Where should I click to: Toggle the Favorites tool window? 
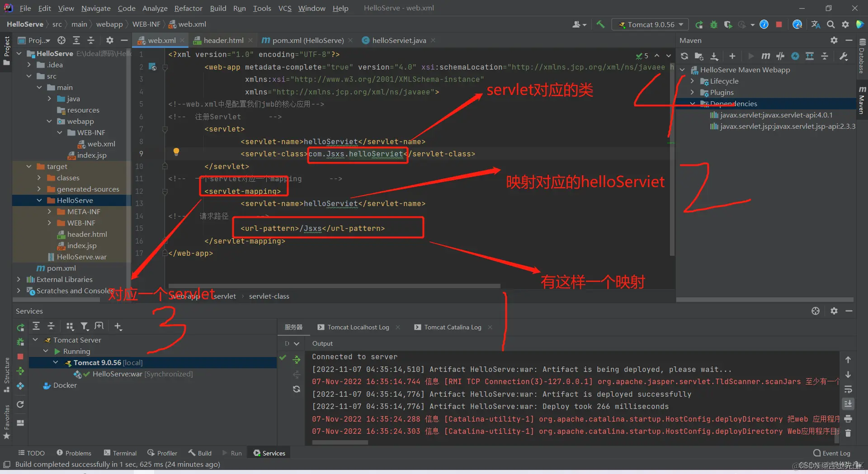(6, 422)
